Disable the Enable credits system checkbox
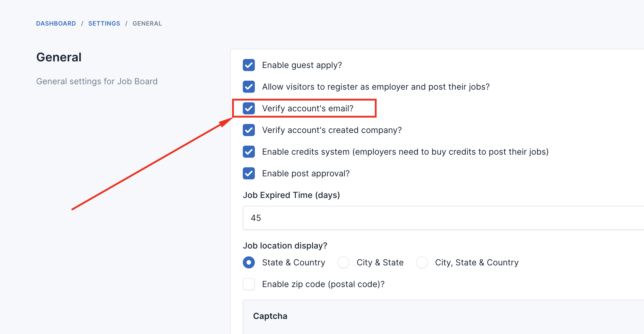 point(249,152)
